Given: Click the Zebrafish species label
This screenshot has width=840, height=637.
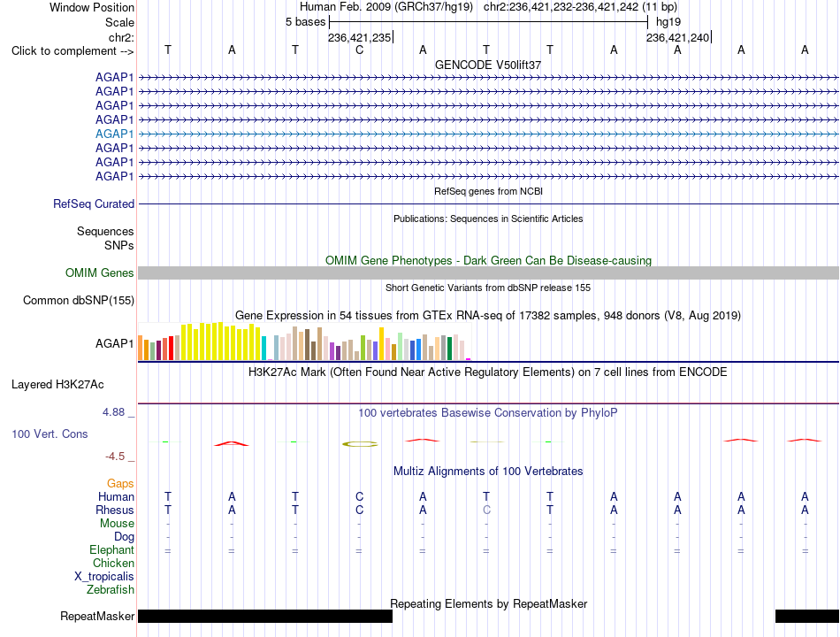Looking at the screenshot, I should click(111, 590).
